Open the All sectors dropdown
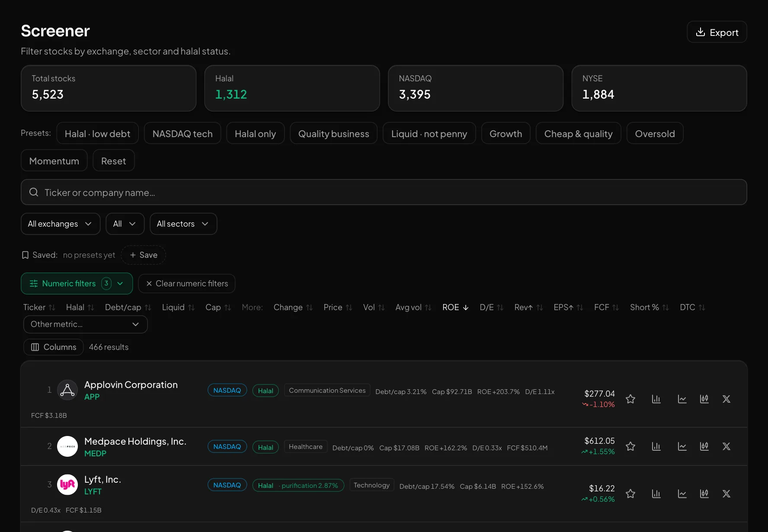 183,224
